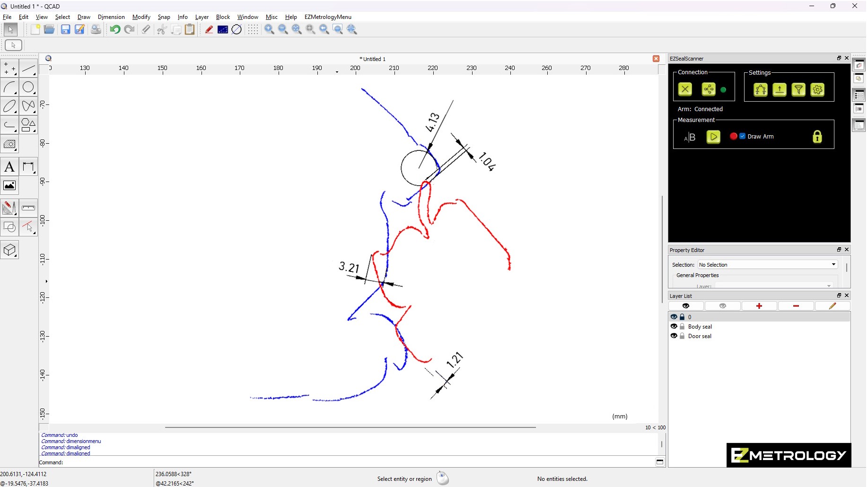This screenshot has height=487, width=868.
Task: Click the yellow disconnect X button
Action: [685, 89]
